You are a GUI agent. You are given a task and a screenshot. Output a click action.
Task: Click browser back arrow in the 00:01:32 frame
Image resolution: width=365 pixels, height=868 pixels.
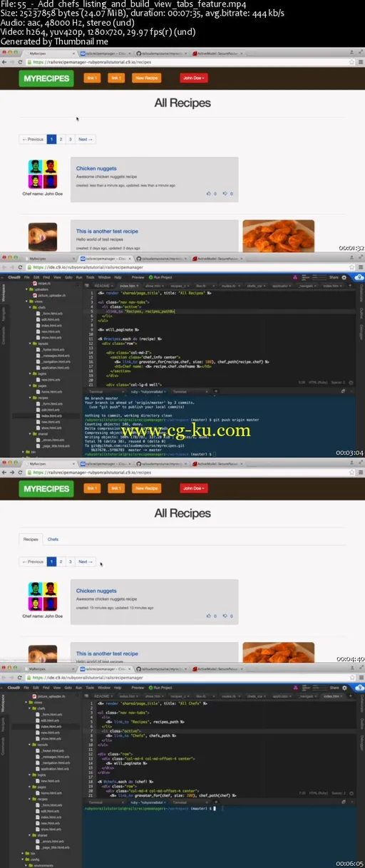coord(5,62)
